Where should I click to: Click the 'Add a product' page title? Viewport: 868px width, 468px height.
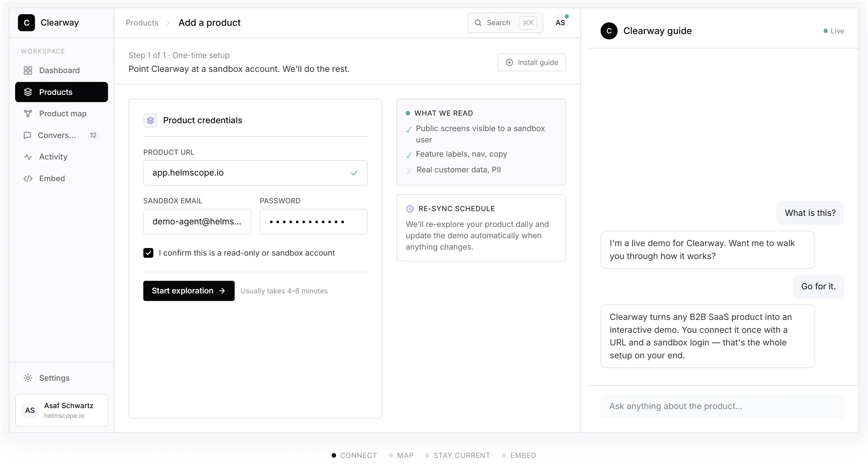coord(209,23)
